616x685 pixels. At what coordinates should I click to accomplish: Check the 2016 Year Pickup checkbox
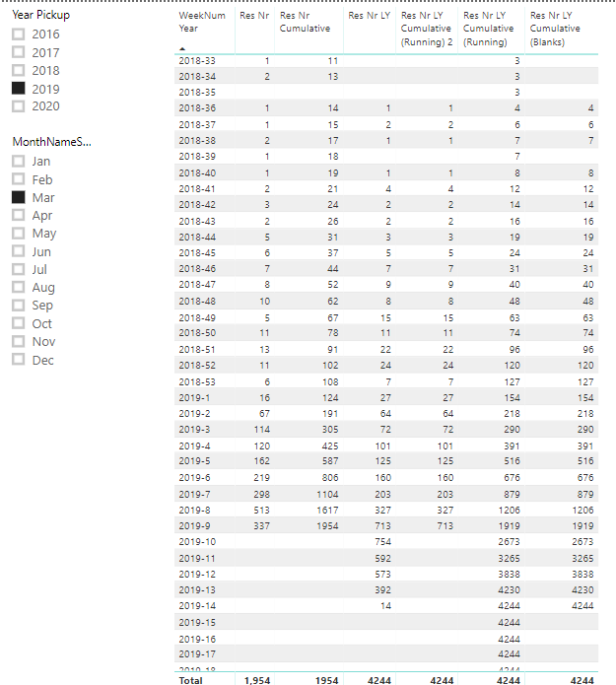click(19, 34)
